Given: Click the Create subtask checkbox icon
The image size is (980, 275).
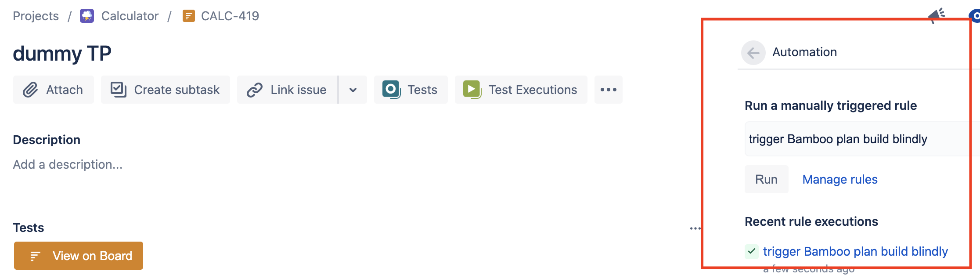Looking at the screenshot, I should pyautogui.click(x=119, y=90).
